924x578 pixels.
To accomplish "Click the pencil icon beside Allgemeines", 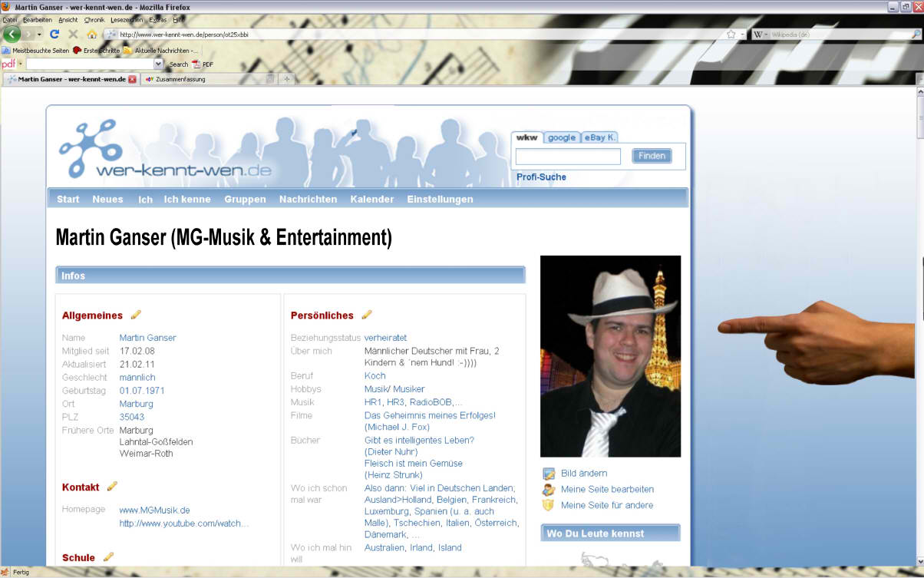I will click(136, 315).
